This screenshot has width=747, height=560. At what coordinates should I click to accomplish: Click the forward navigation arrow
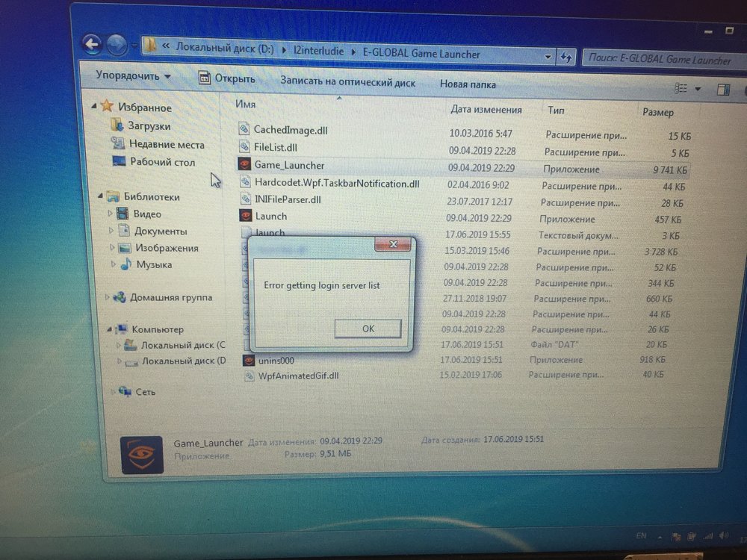116,43
